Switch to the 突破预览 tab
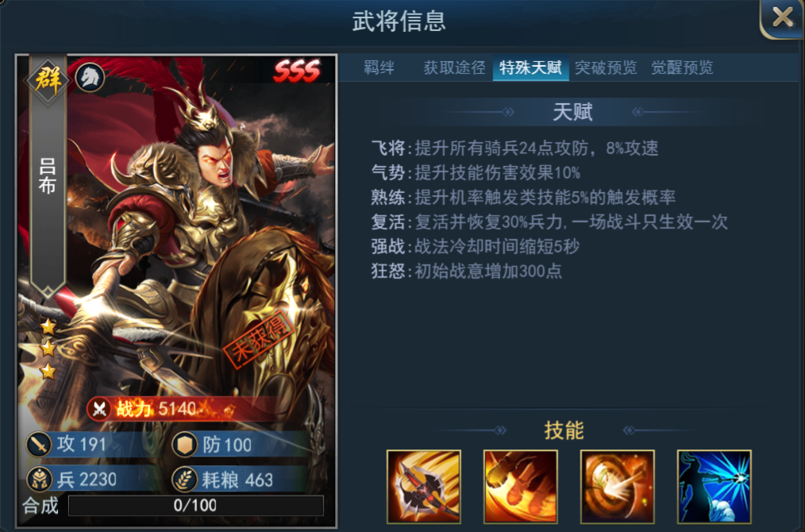This screenshot has height=532, width=805. pyautogui.click(x=606, y=67)
